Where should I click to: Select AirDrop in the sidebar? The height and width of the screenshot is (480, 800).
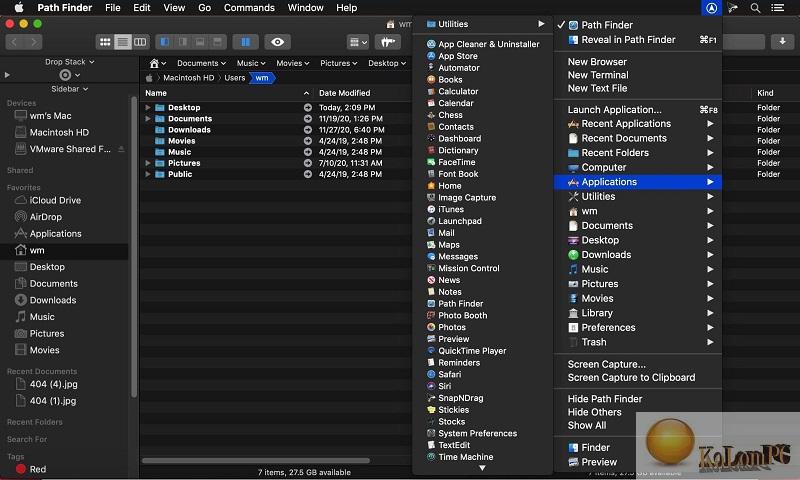pyautogui.click(x=45, y=217)
